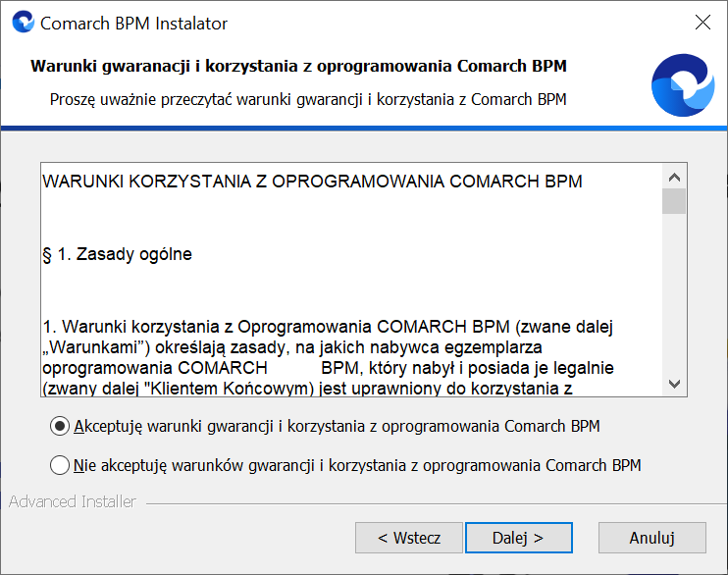728x575 pixels.
Task: Click the 'Comarch BPM Instalator' window title
Action: 134,24
